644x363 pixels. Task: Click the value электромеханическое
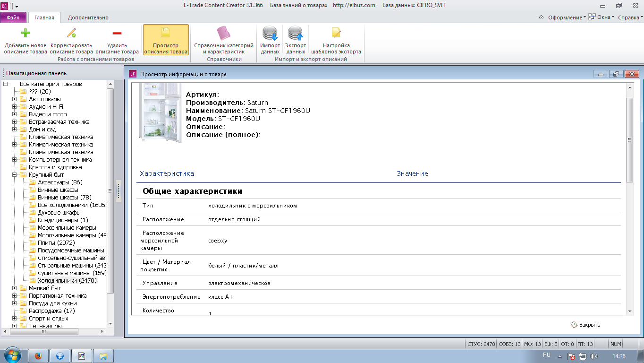(x=239, y=283)
